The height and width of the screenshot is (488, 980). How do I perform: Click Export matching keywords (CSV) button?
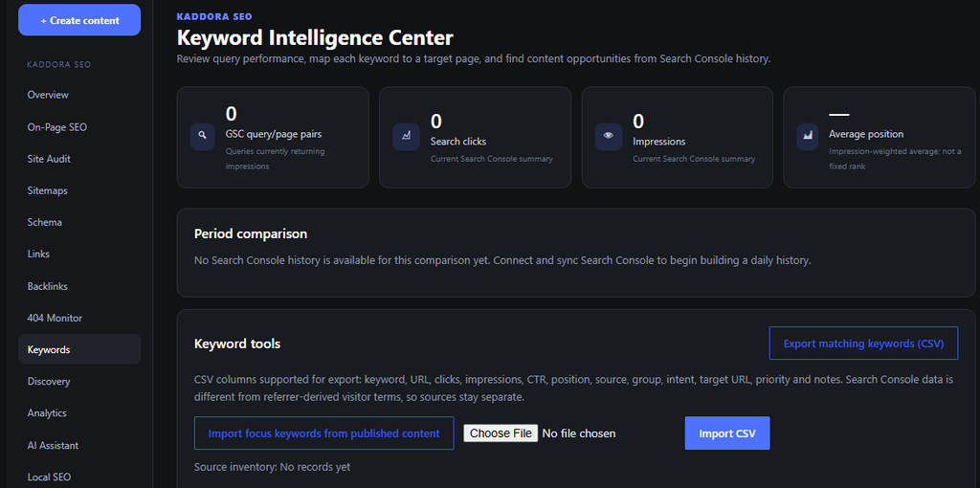863,344
